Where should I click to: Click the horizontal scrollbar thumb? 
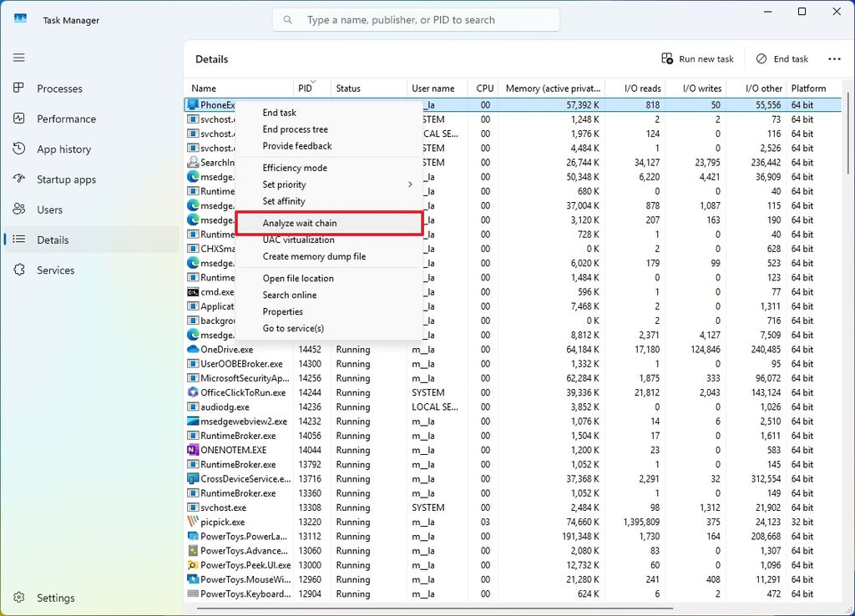pyautogui.click(x=434, y=608)
